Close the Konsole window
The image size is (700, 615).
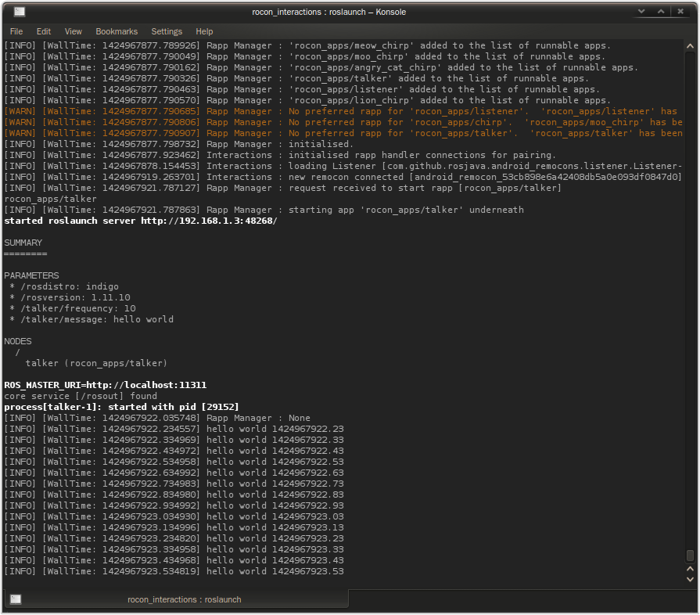tap(681, 12)
